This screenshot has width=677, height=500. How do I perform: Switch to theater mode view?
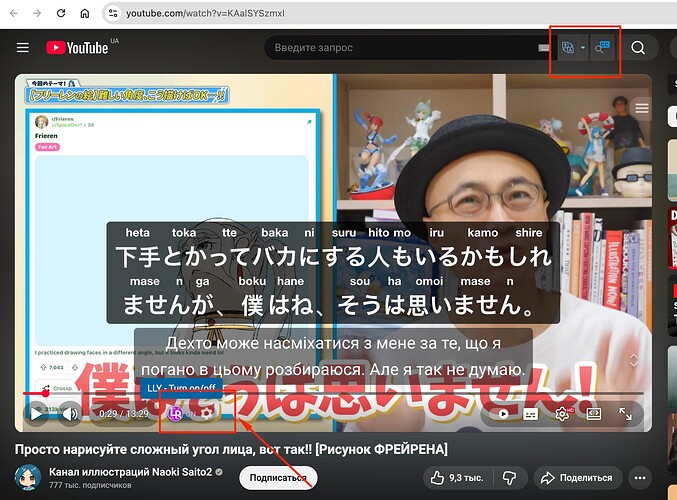pos(593,412)
